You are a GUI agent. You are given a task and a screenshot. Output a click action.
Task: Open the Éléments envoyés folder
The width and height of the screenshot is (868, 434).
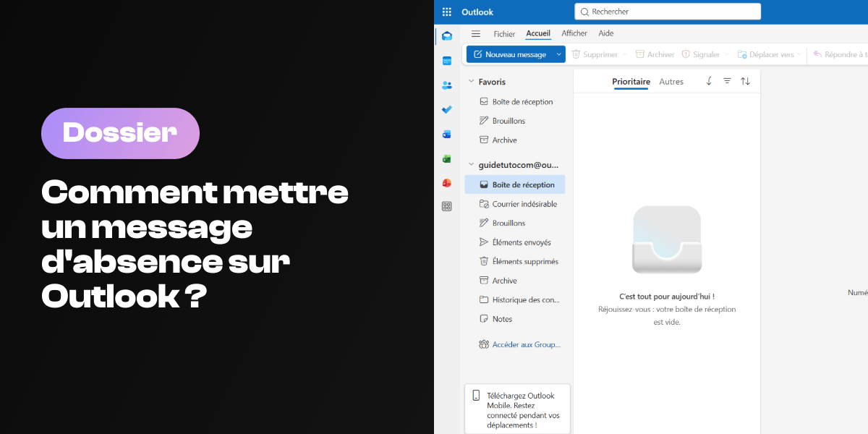[515, 242]
